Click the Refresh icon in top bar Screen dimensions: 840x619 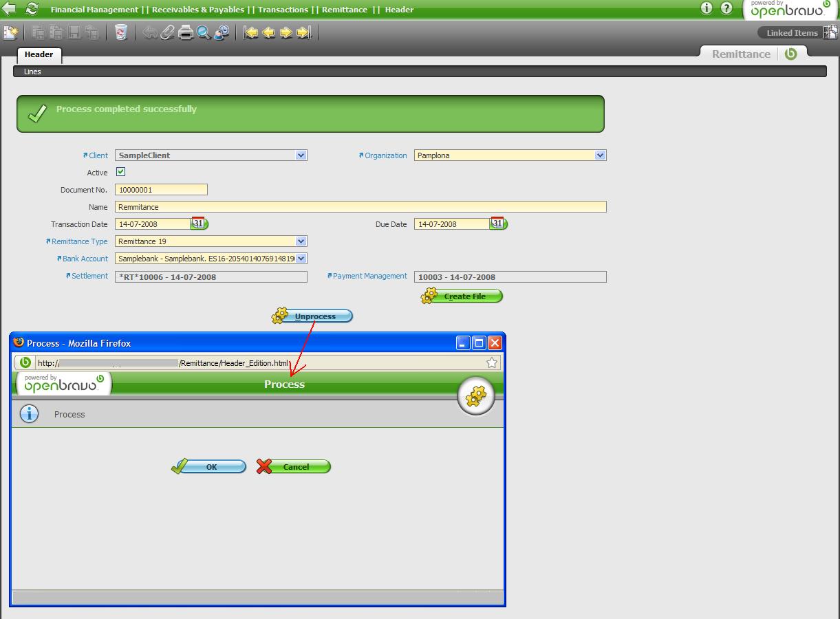(x=32, y=9)
